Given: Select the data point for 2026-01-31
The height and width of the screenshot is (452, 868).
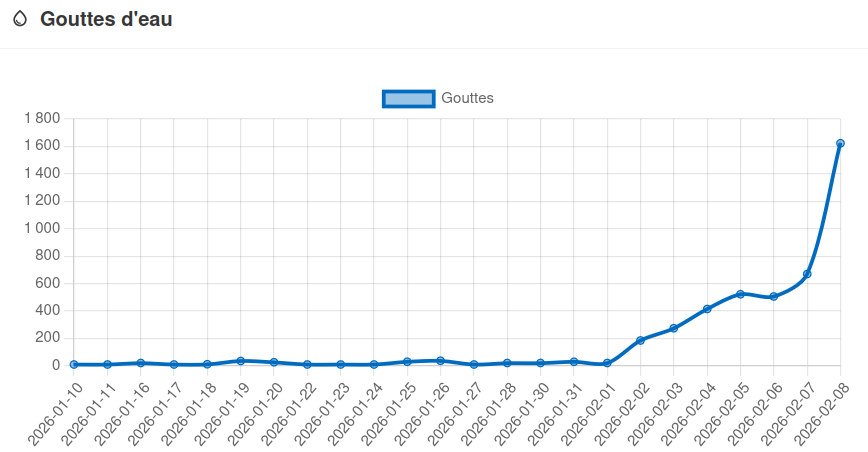Looking at the screenshot, I should point(574,362).
